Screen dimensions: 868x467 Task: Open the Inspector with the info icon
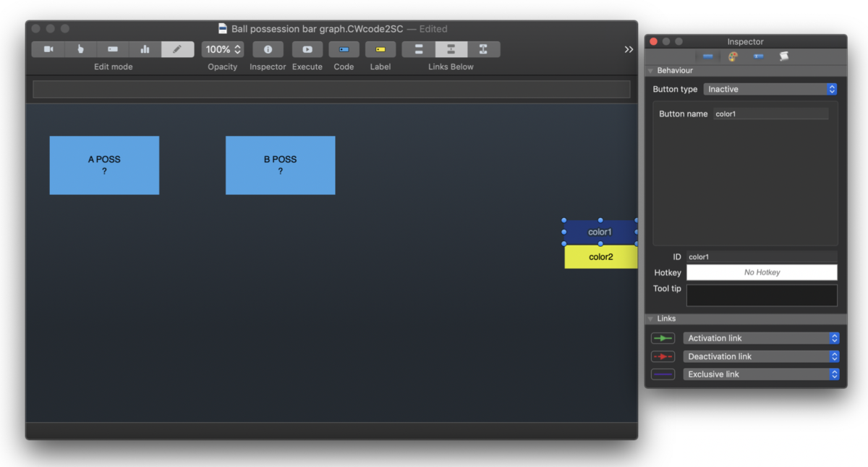point(268,49)
